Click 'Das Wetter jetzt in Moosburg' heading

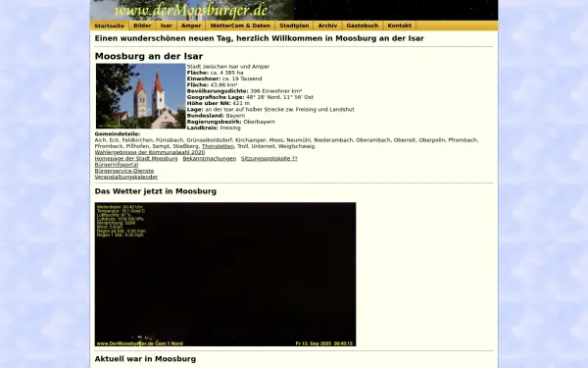pyautogui.click(x=156, y=191)
